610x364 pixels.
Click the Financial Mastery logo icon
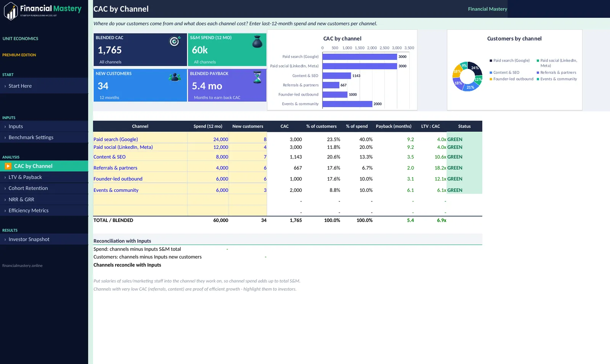[x=11, y=11]
